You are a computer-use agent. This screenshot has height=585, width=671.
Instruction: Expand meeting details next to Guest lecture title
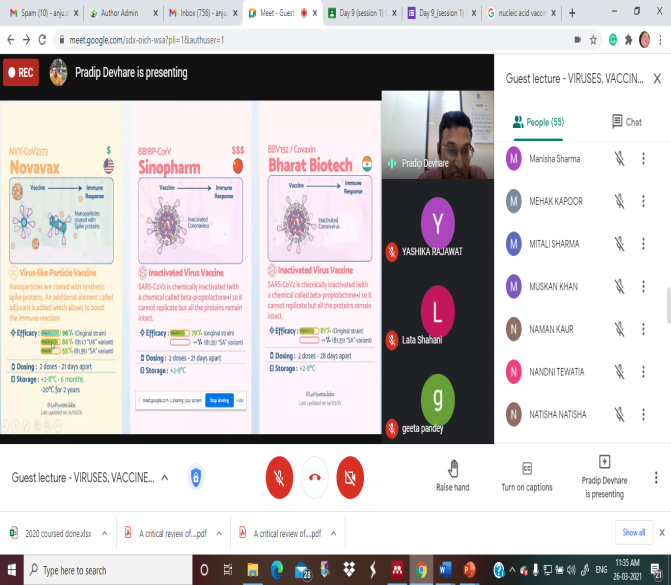(x=167, y=478)
